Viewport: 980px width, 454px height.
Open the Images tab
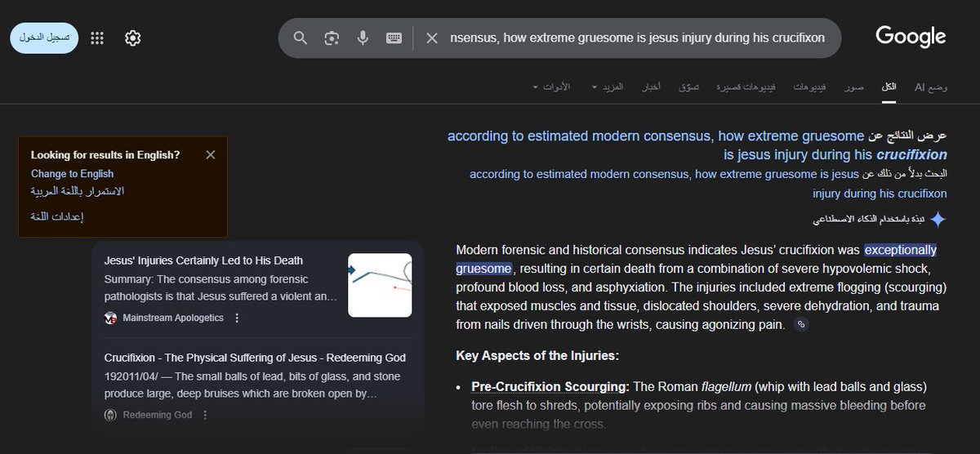(x=854, y=87)
